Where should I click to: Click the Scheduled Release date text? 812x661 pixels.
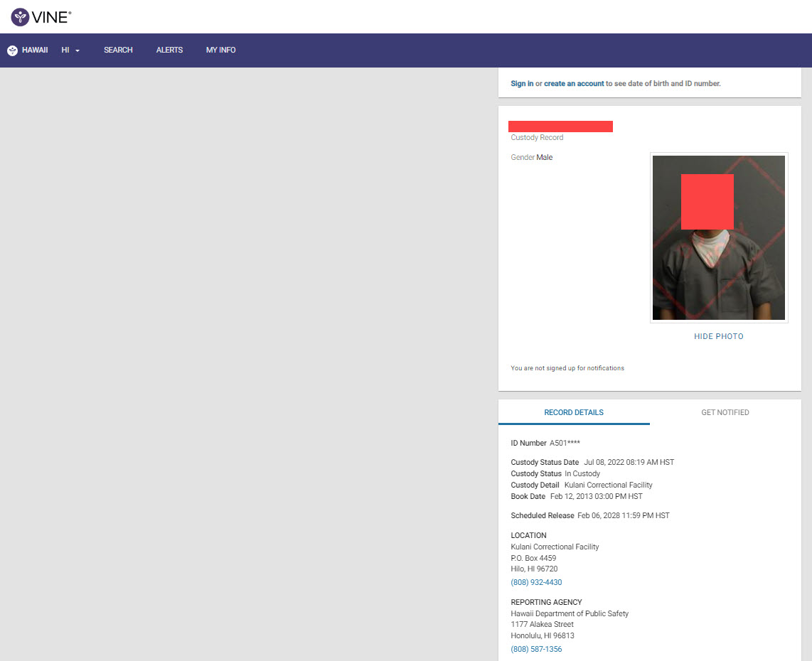623,516
